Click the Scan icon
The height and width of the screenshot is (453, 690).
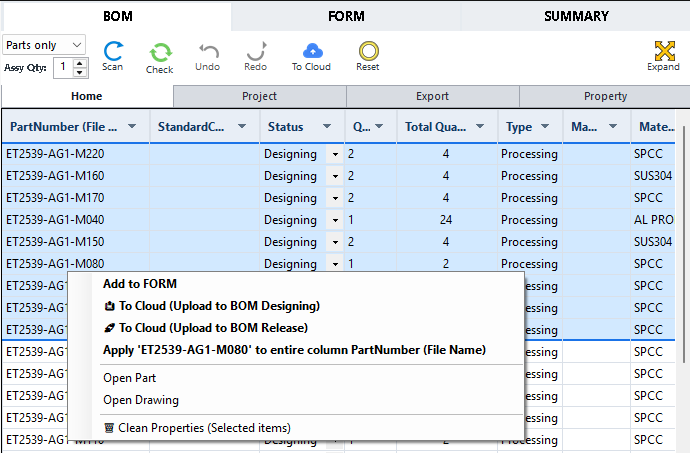click(113, 51)
